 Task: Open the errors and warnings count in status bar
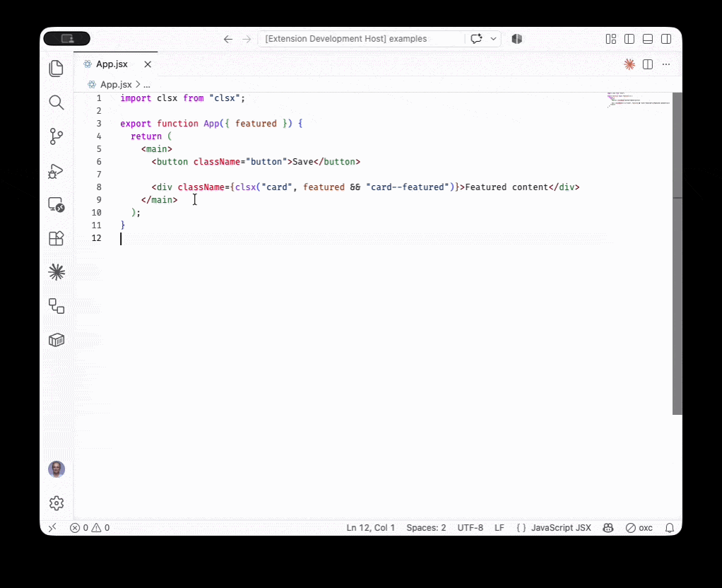point(90,528)
